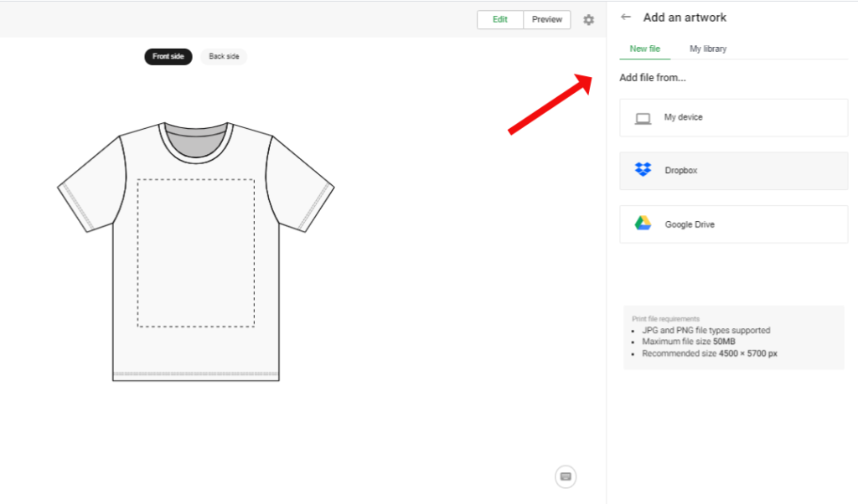The image size is (858, 504).
Task: Click the My device upload button
Action: tap(733, 117)
